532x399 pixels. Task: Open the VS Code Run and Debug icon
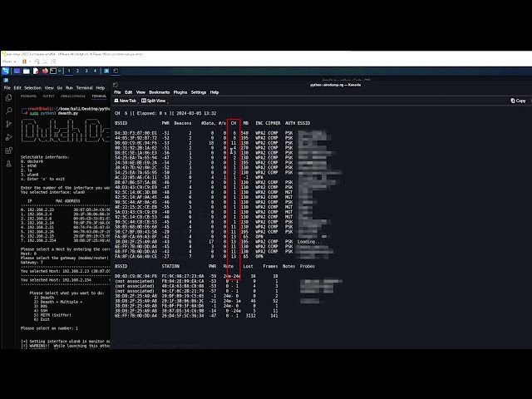[x=9, y=137]
